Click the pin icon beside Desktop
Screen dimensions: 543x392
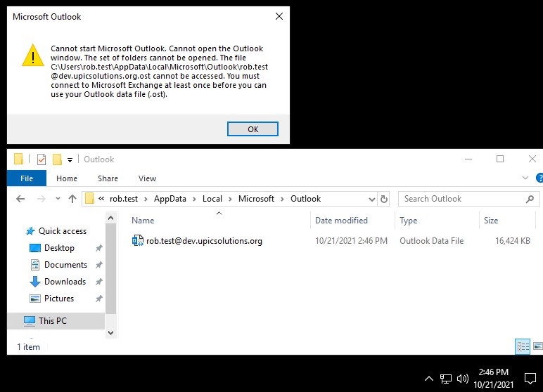tap(98, 248)
